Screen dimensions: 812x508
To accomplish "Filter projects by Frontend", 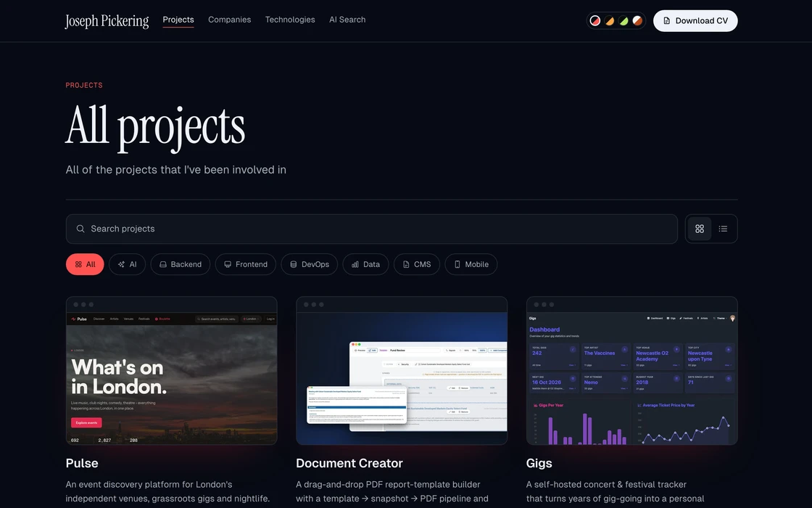I will (246, 264).
